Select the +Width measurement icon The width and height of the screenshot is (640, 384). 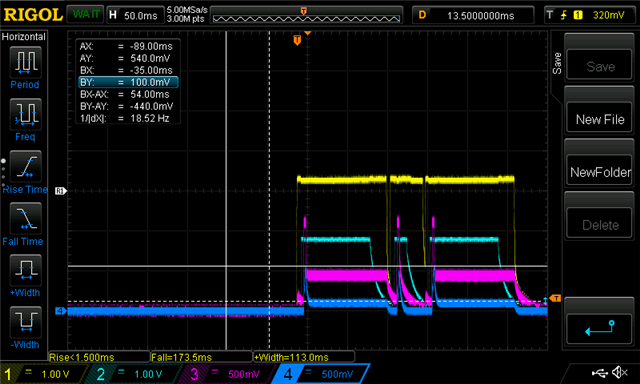tap(25, 270)
